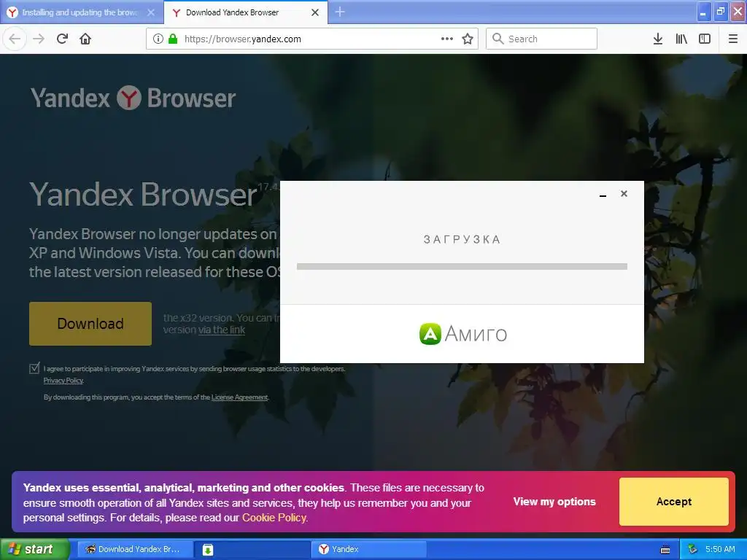Open the License Agreement link
The height and width of the screenshot is (560, 747).
(239, 397)
